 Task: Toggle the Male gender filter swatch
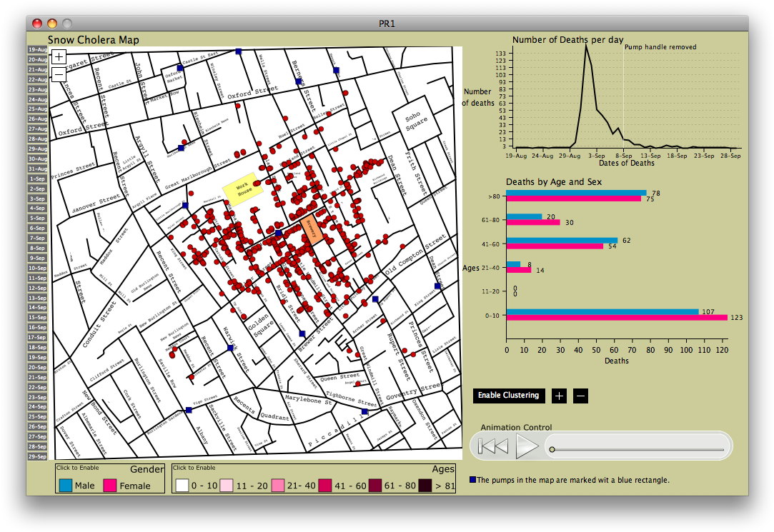tap(66, 486)
